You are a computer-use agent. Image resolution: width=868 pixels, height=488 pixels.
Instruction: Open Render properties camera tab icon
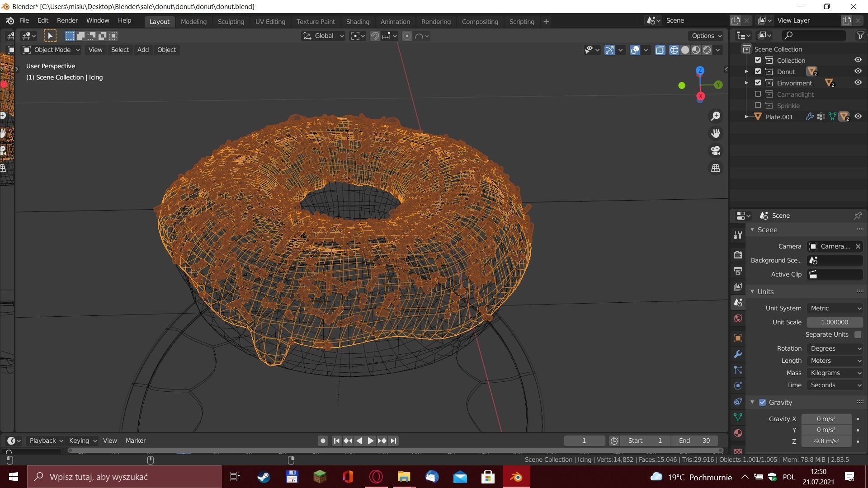pyautogui.click(x=738, y=254)
